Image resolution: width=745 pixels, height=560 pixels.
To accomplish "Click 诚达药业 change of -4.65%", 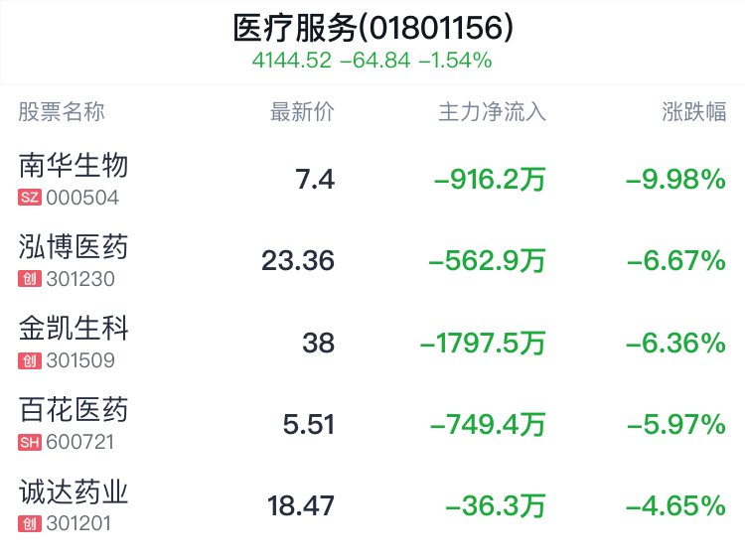I will click(x=676, y=506).
